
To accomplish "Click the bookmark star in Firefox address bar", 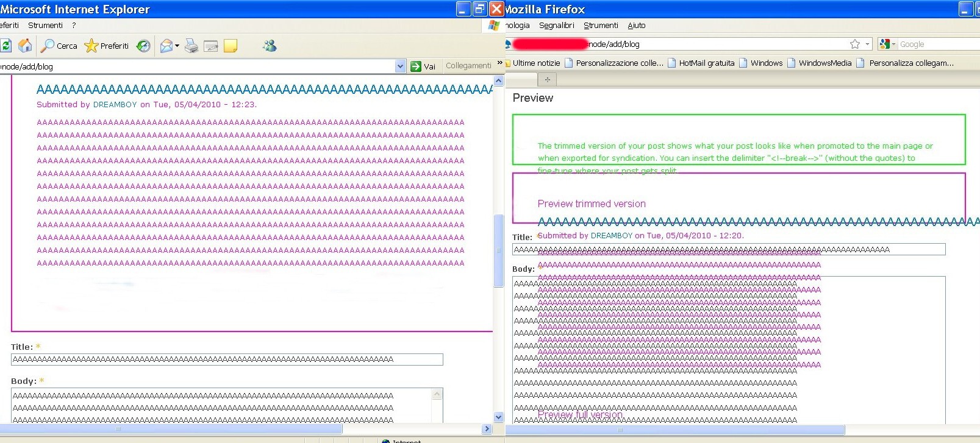I will click(855, 44).
